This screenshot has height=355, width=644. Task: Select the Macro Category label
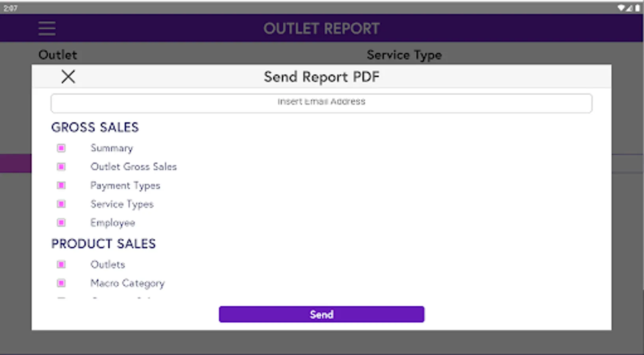[127, 283]
